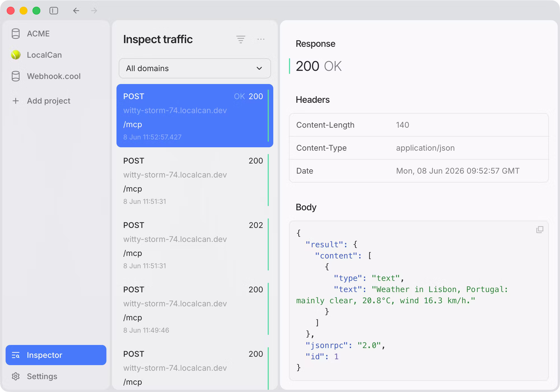Maximize the window with green button

coord(36,11)
